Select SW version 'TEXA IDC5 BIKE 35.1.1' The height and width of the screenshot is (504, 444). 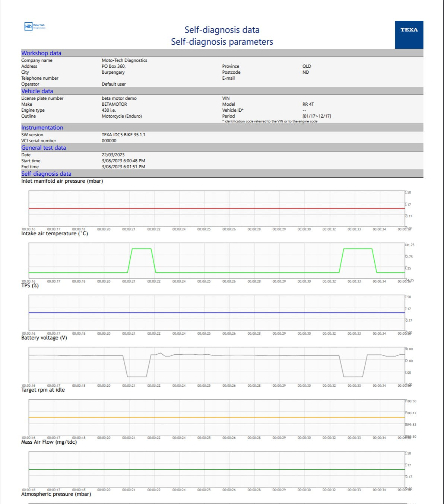123,135
